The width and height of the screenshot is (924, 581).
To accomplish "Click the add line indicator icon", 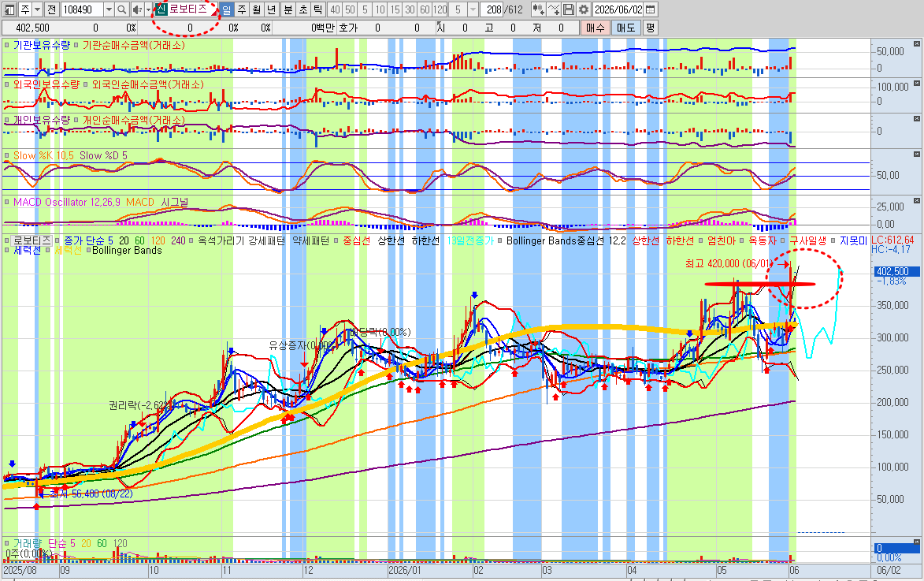I will [553, 9].
